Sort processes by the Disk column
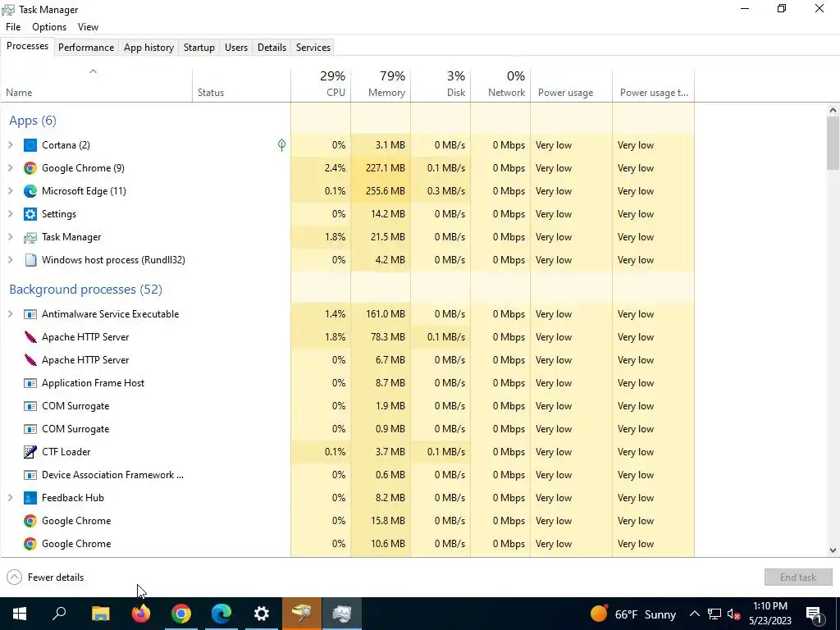This screenshot has width=840, height=630. 441,84
